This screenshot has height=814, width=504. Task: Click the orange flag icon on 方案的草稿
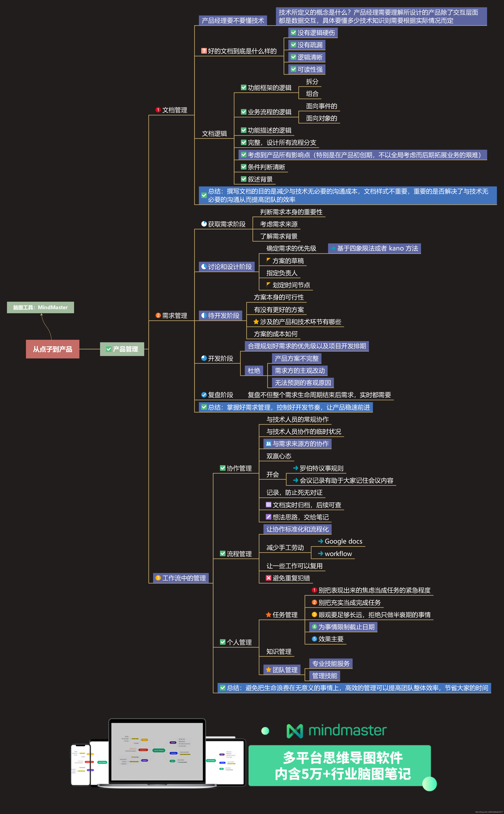coord(268,260)
